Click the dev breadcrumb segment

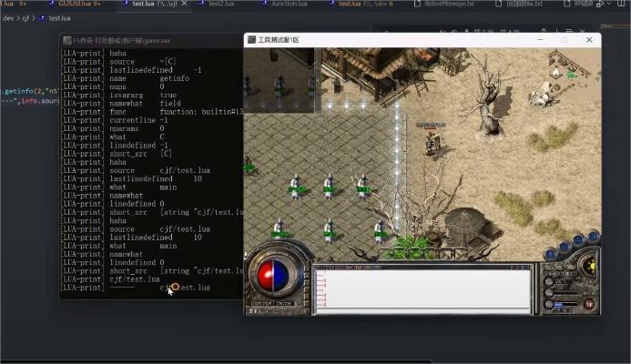6,17
